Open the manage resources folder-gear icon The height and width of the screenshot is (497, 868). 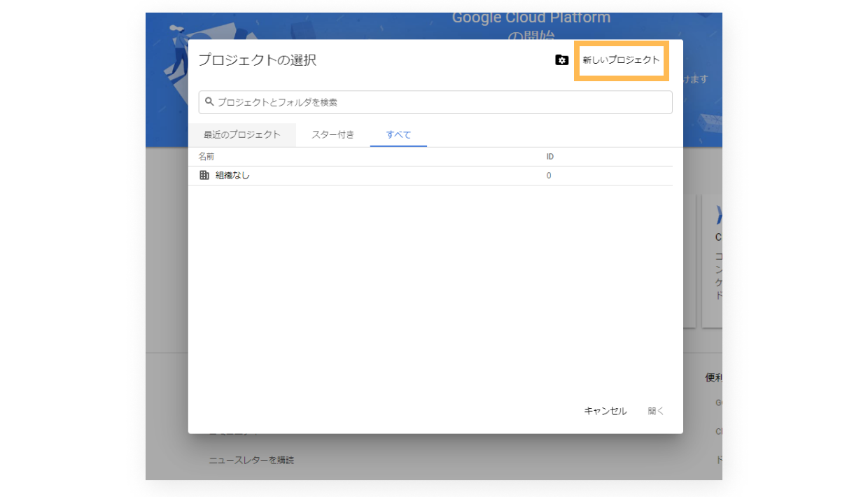click(561, 60)
